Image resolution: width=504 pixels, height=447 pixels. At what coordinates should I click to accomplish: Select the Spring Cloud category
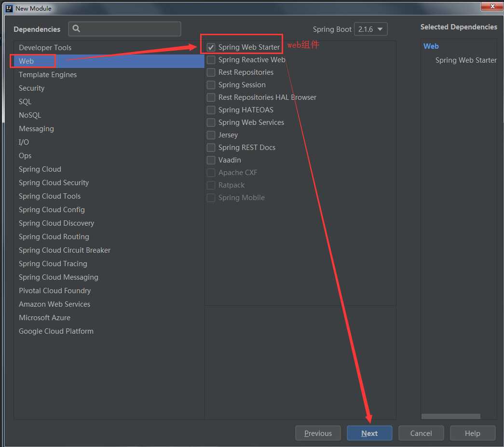click(x=109, y=169)
